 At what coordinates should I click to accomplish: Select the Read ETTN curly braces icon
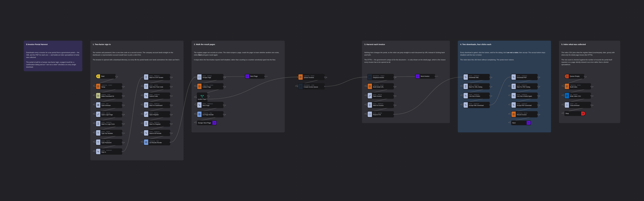(370, 114)
